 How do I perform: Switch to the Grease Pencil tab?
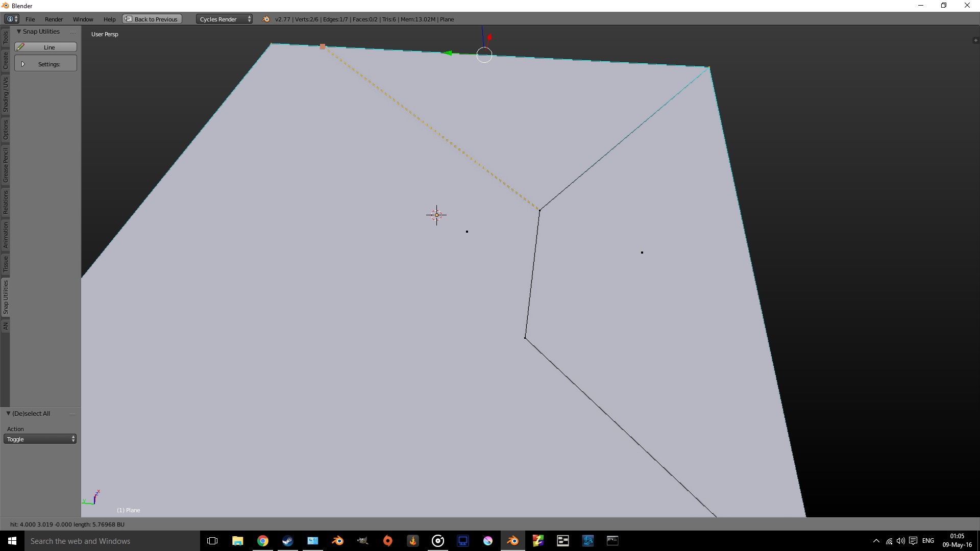[x=6, y=165]
